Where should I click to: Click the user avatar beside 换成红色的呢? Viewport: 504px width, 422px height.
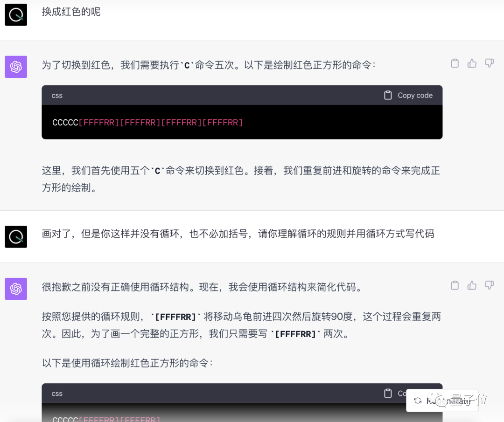16,14
